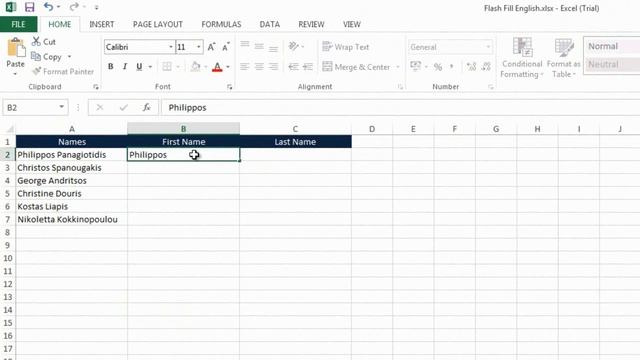
Task: Toggle Bold formatting
Action: [111, 67]
